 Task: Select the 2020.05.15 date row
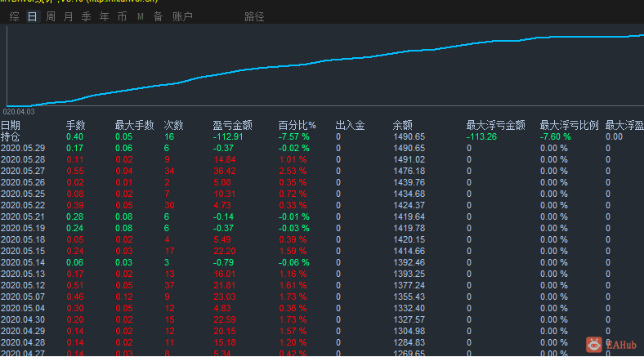tap(322, 251)
